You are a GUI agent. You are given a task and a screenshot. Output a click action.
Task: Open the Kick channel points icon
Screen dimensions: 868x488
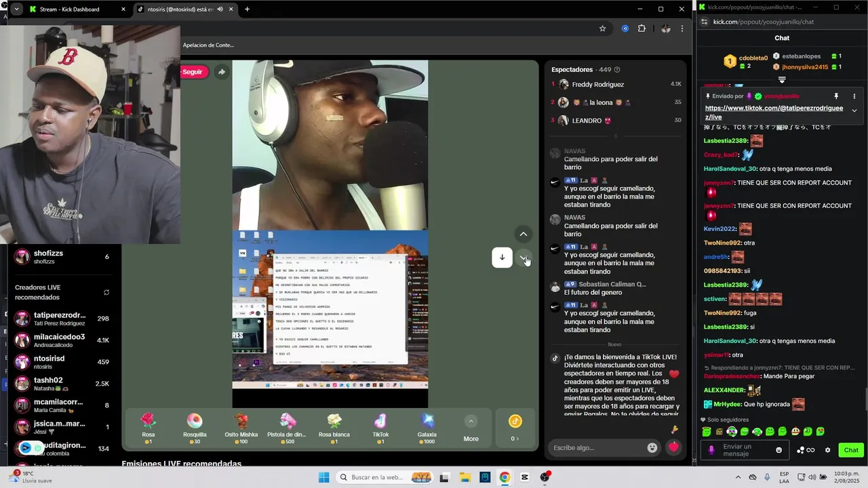point(806,450)
